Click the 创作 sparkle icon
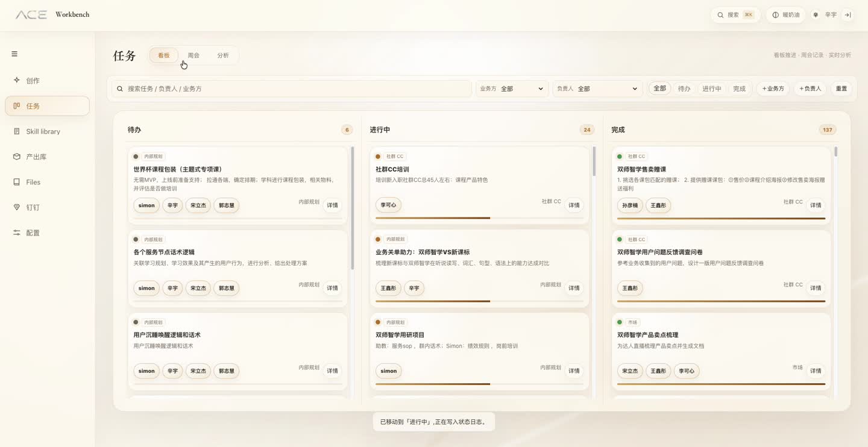The image size is (868, 447). (17, 80)
